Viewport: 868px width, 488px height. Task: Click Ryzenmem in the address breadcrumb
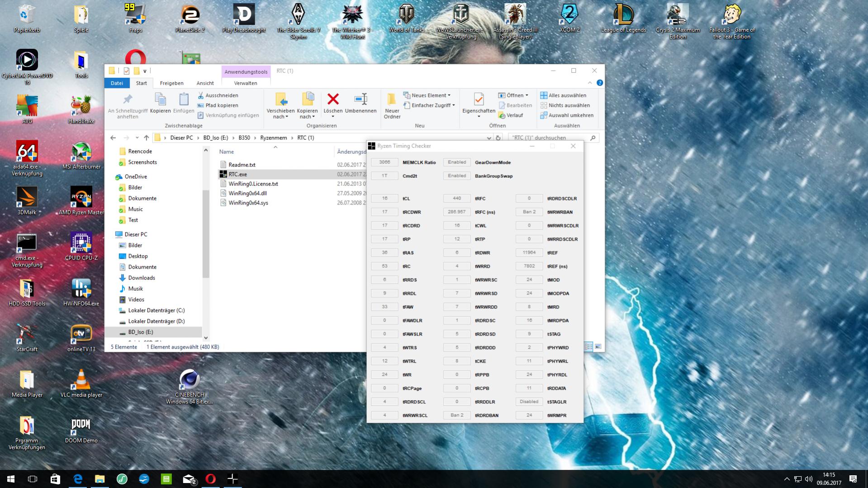click(x=273, y=137)
